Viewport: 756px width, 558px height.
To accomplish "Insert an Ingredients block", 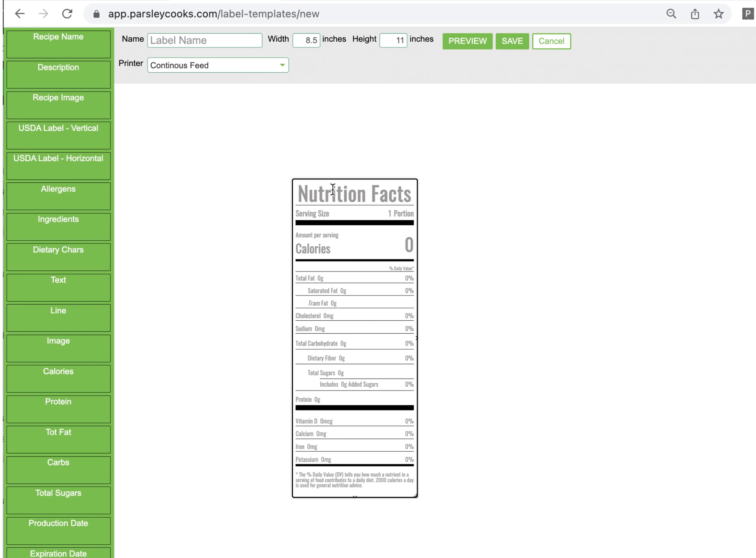I will tap(58, 226).
